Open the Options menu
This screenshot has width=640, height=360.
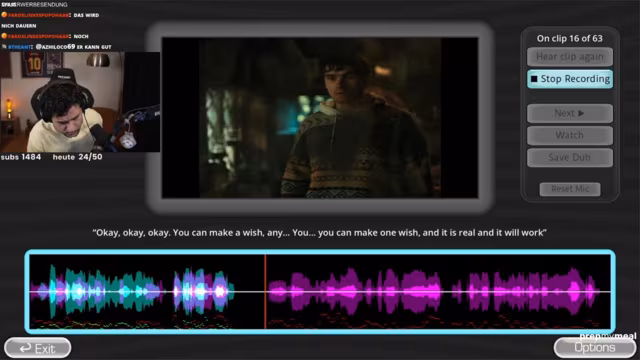coord(595,348)
